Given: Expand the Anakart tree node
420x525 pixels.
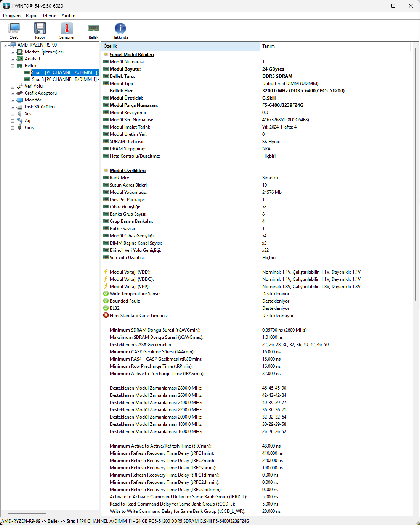Looking at the screenshot, I should 13,59.
